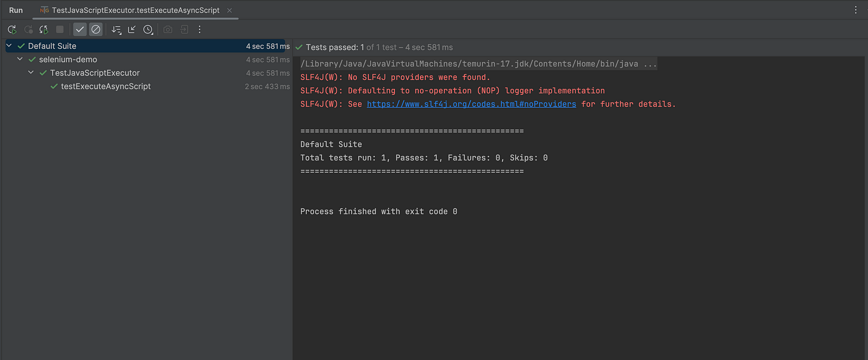Rerun the test with the Rerun icon
The height and width of the screenshot is (360, 868).
pyautogui.click(x=12, y=29)
